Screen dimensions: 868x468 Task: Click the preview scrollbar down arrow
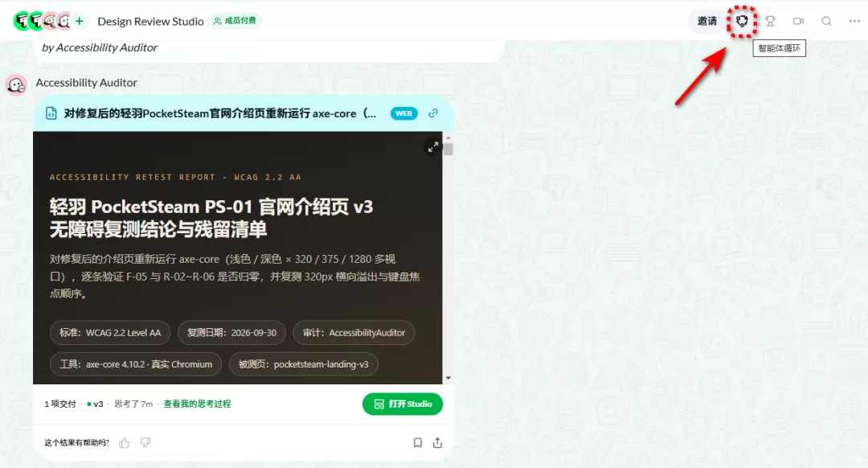coord(448,378)
